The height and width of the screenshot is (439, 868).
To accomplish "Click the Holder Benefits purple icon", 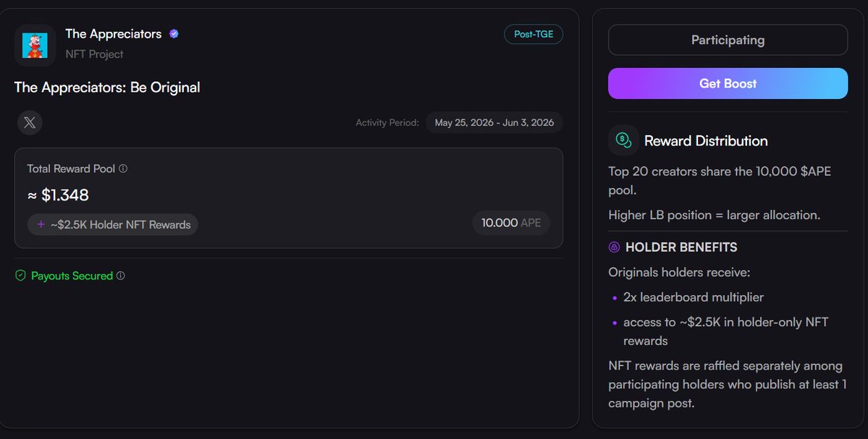I will coord(614,247).
